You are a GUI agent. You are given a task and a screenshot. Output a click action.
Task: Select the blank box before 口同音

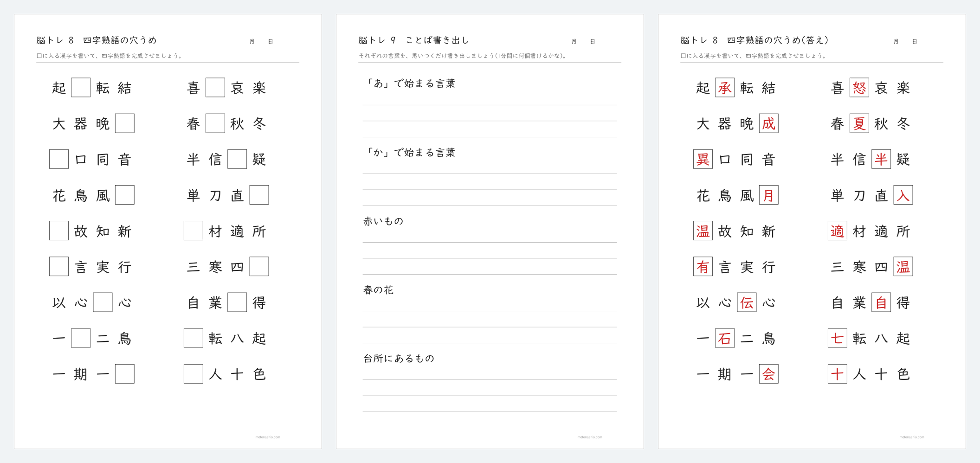(x=59, y=159)
